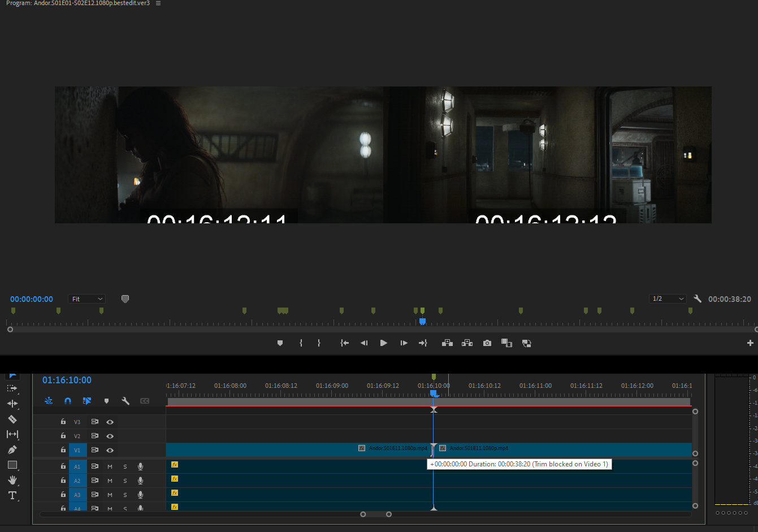Click the Lift button
The width and height of the screenshot is (758, 532).
tap(447, 343)
